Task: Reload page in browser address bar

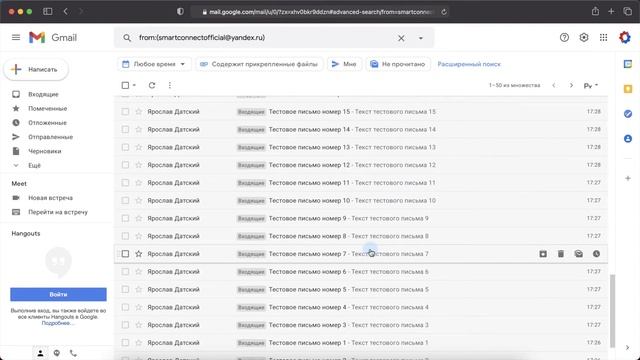Action: (x=444, y=12)
